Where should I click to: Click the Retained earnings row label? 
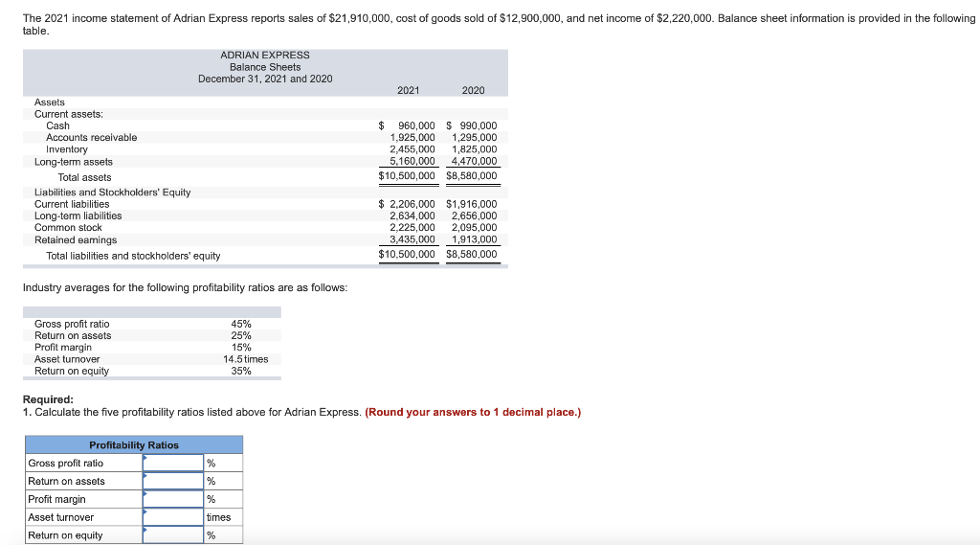point(76,240)
